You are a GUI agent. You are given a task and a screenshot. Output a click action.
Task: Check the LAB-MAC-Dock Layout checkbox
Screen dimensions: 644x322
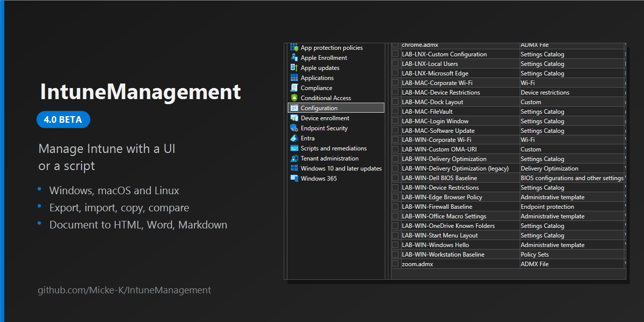(395, 102)
